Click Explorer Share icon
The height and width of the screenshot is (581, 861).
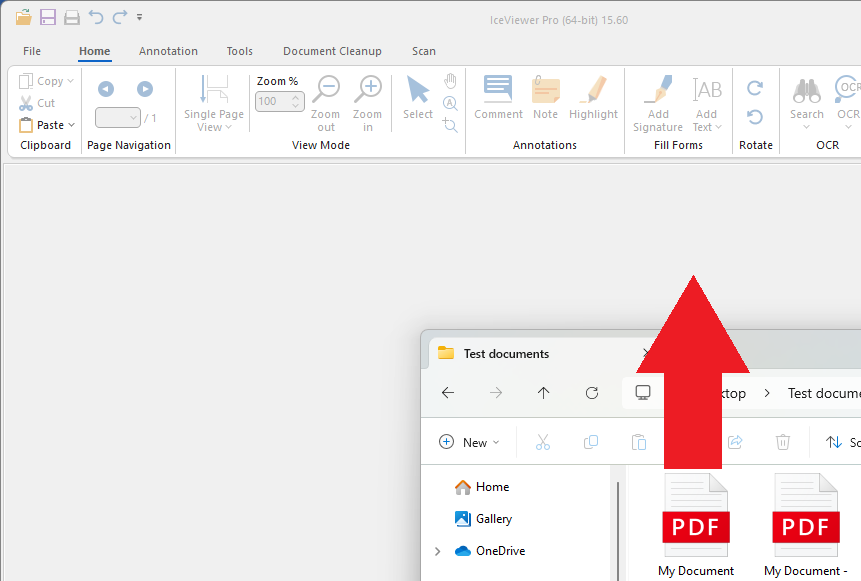735,442
